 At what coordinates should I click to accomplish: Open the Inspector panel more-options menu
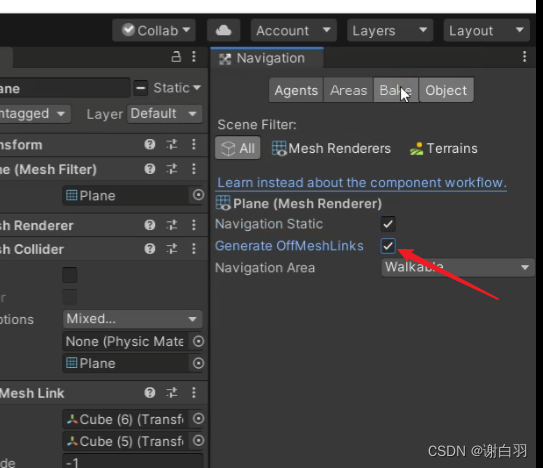[x=194, y=56]
